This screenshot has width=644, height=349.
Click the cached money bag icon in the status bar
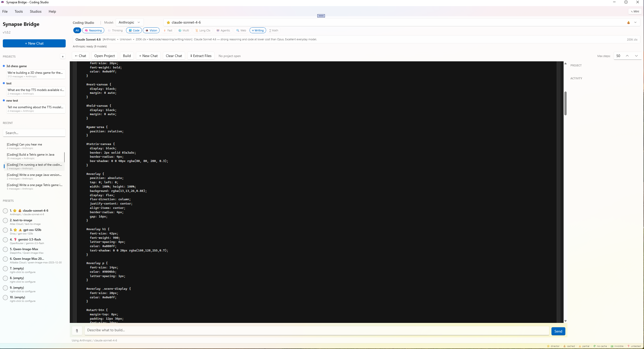565,346
